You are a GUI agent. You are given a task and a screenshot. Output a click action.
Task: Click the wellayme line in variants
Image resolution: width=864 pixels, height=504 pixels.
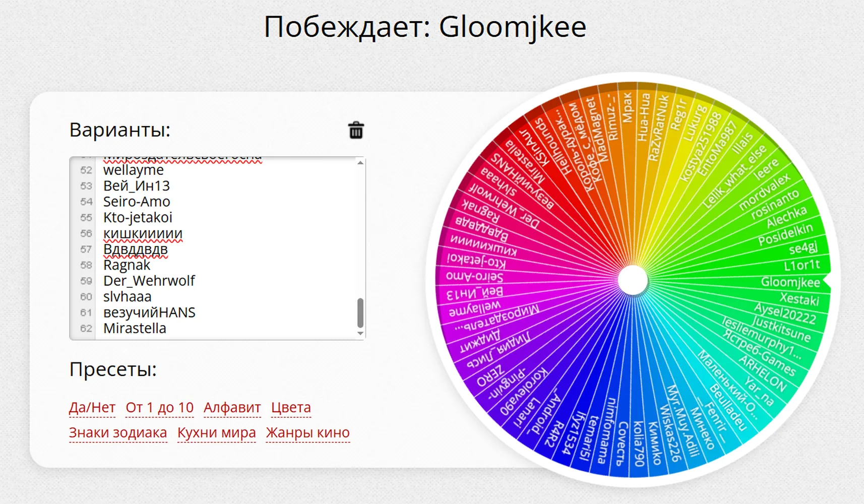pyautogui.click(x=134, y=170)
